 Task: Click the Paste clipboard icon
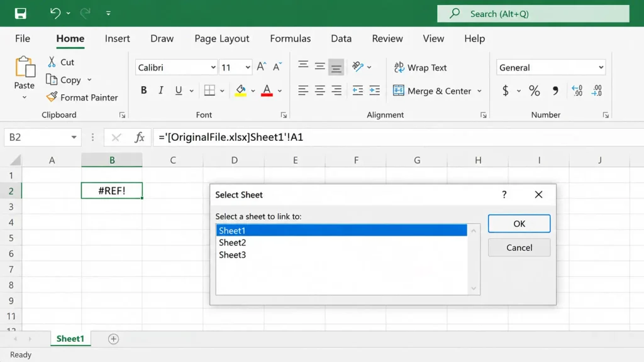[25, 67]
